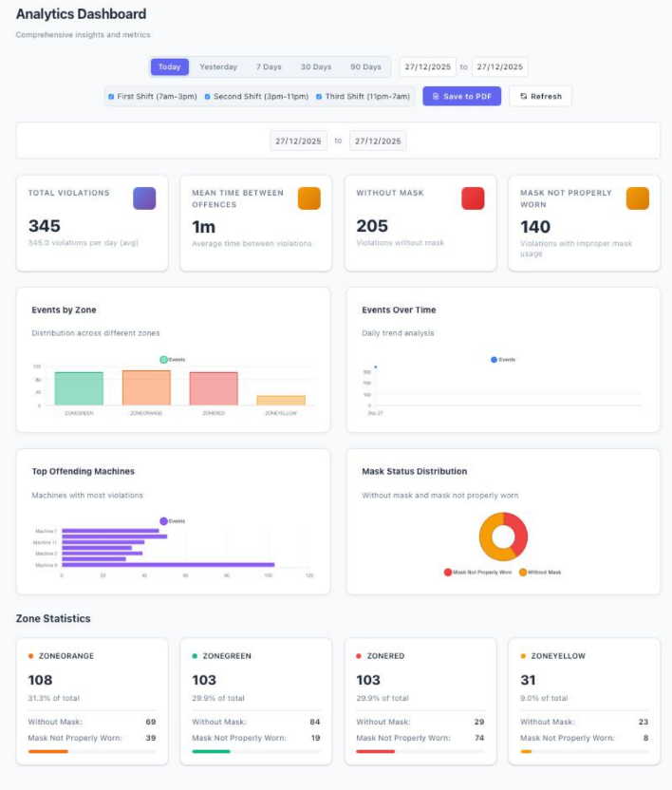Click the purple Total Violations icon
The width and height of the screenshot is (672, 790).
click(x=144, y=197)
